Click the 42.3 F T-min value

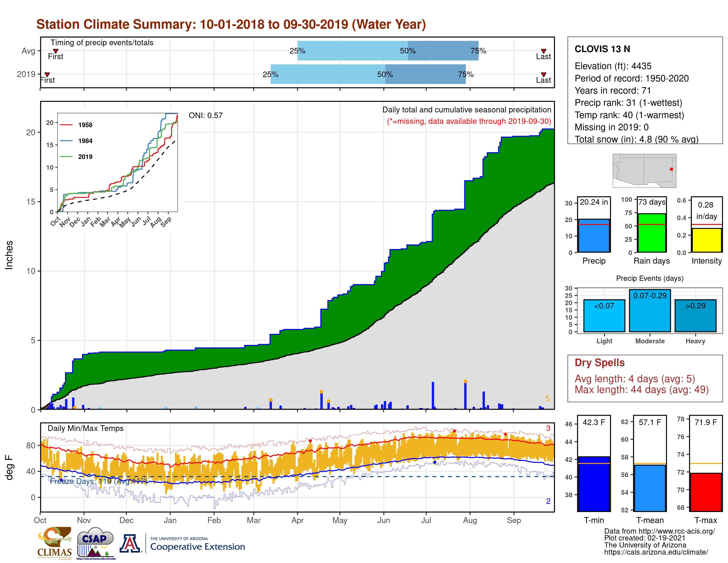coord(594,422)
